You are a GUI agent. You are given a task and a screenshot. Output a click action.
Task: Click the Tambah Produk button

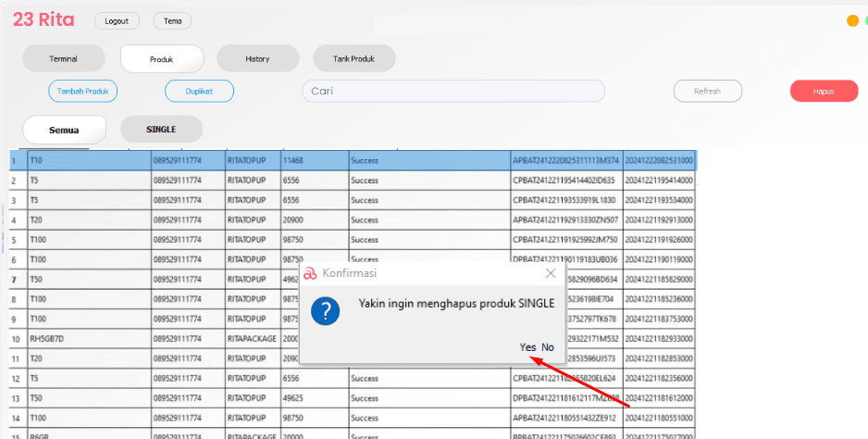click(x=83, y=91)
